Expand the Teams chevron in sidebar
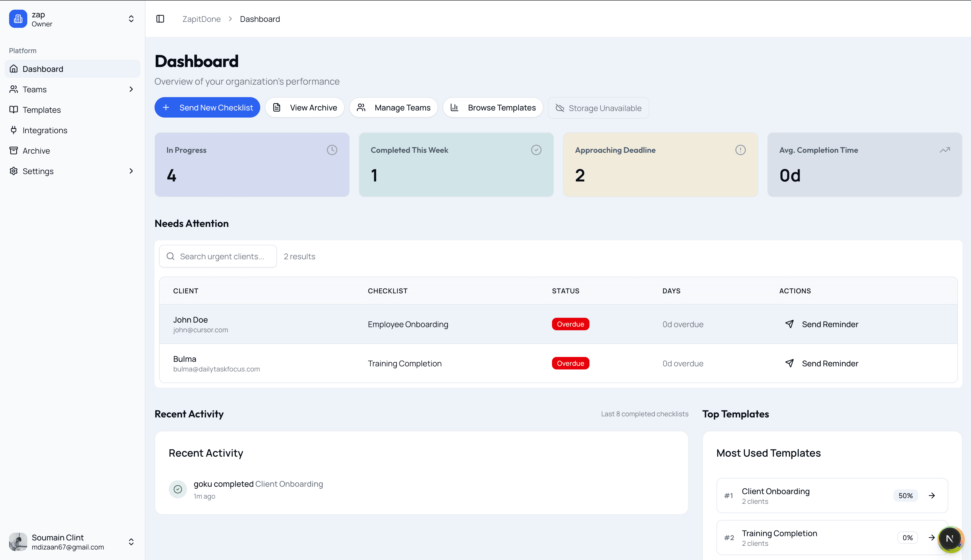This screenshot has width=971, height=560. 131,89
